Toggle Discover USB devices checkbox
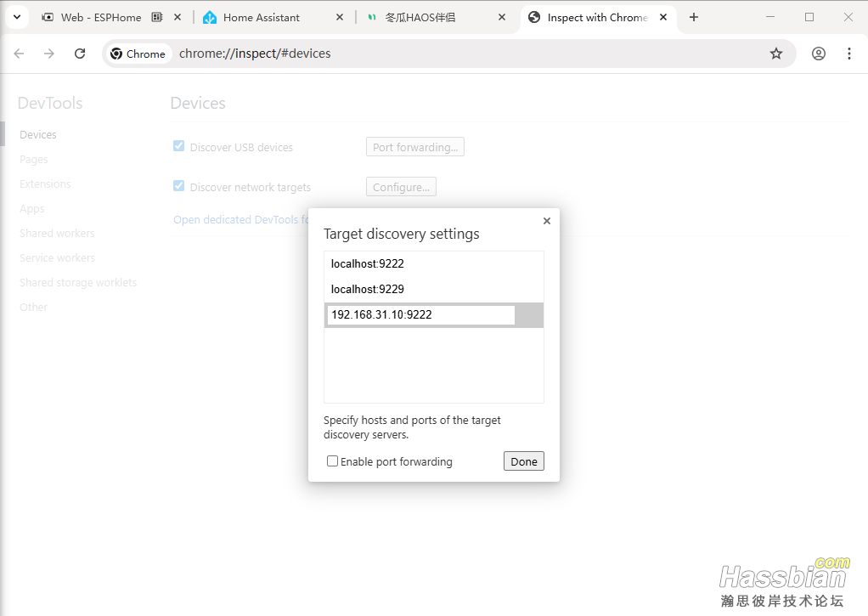868x616 pixels. (x=178, y=146)
